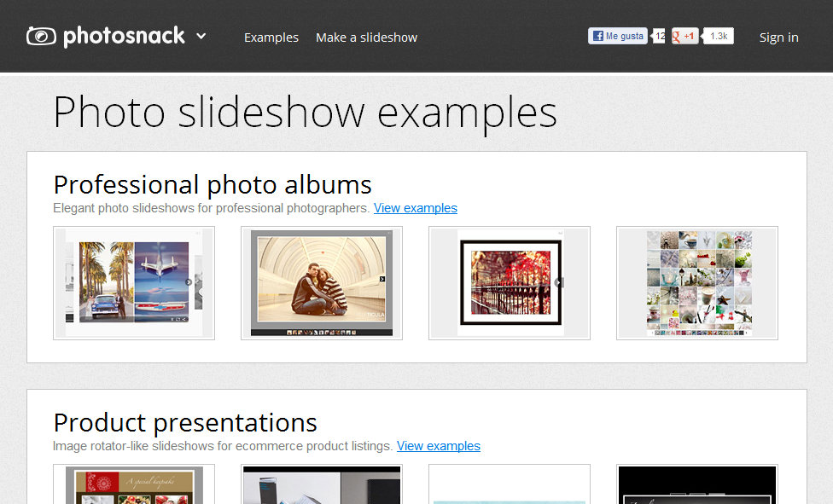Select Make a slideshow in the navigation

tap(366, 37)
